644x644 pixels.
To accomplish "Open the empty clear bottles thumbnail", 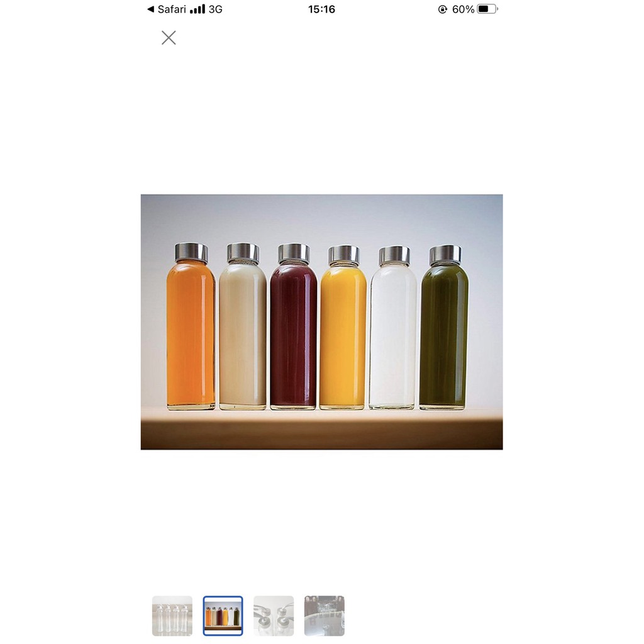I will (x=172, y=616).
